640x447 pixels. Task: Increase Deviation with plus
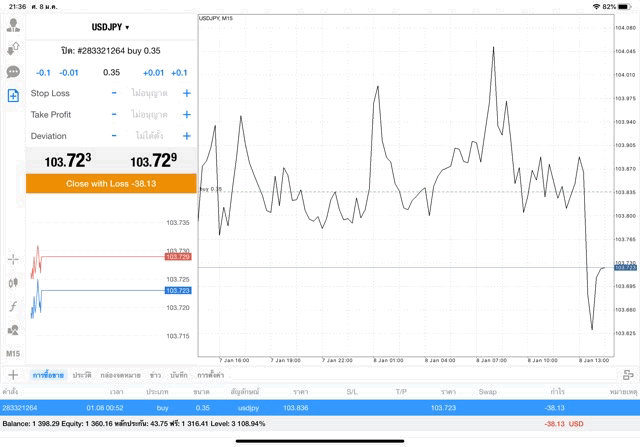(187, 136)
